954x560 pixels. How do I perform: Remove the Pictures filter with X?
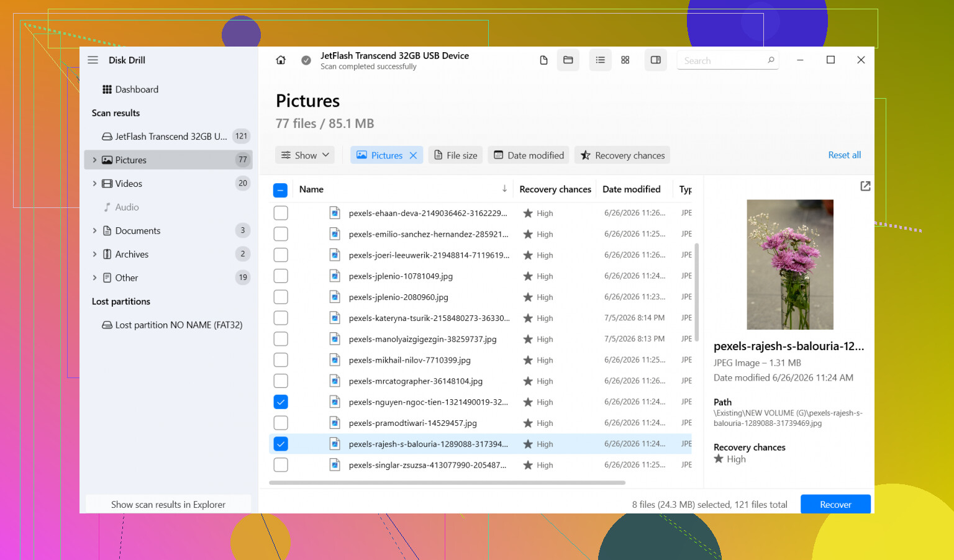tap(413, 155)
